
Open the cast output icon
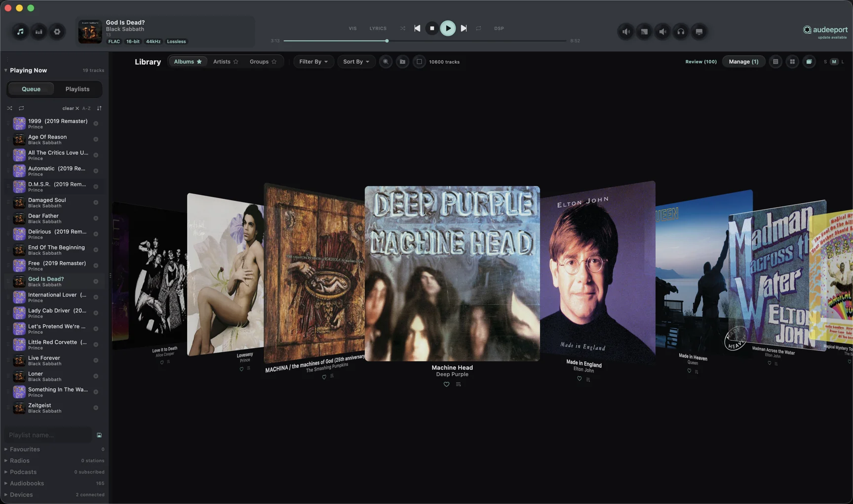click(x=644, y=32)
